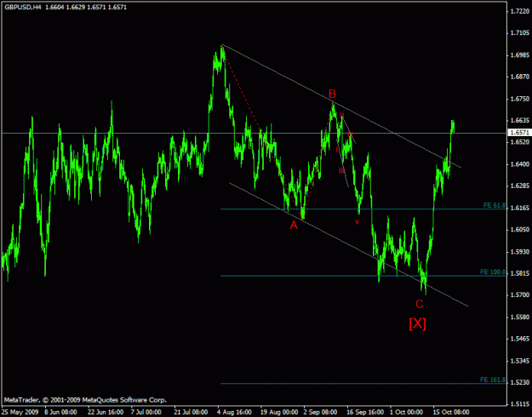Click the 21 Jul 08:00 time label

point(191,412)
